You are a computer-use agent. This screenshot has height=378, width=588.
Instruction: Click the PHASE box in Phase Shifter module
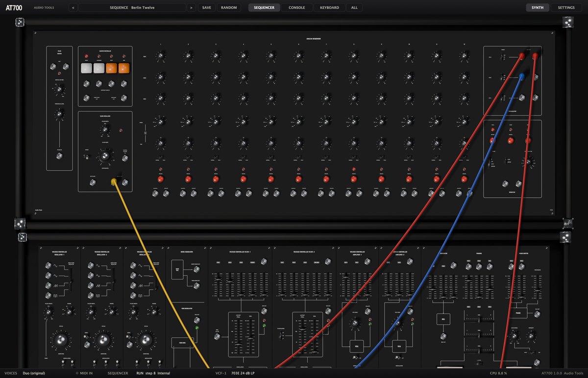pos(518,313)
